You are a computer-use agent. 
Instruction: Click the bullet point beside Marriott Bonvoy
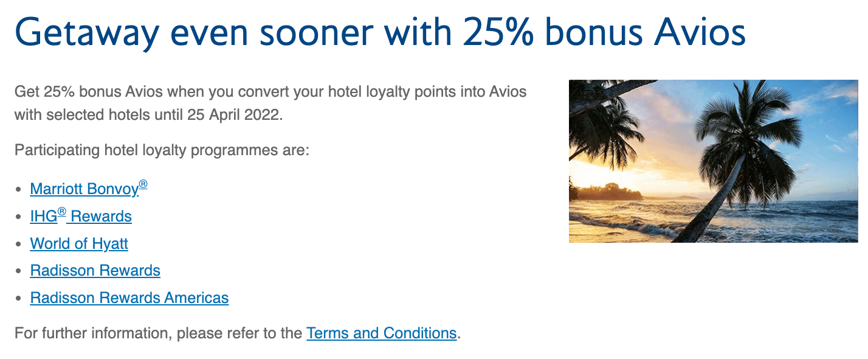pyautogui.click(x=19, y=190)
